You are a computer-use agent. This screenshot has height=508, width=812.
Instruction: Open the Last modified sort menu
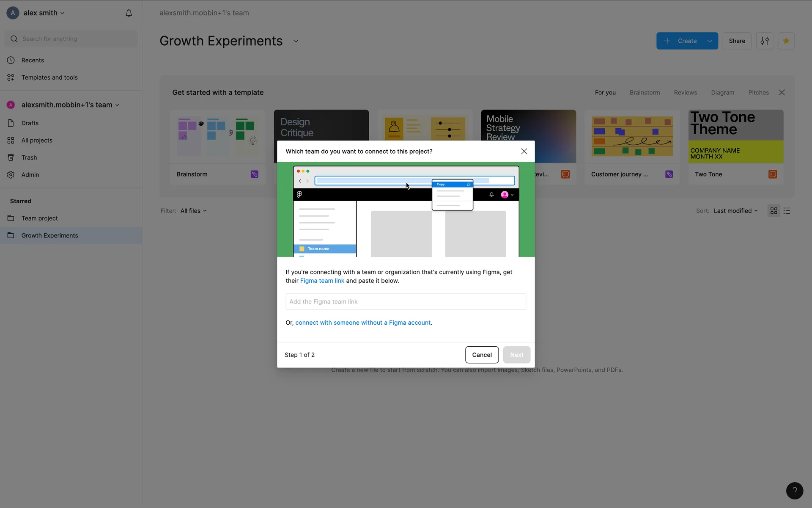click(735, 211)
